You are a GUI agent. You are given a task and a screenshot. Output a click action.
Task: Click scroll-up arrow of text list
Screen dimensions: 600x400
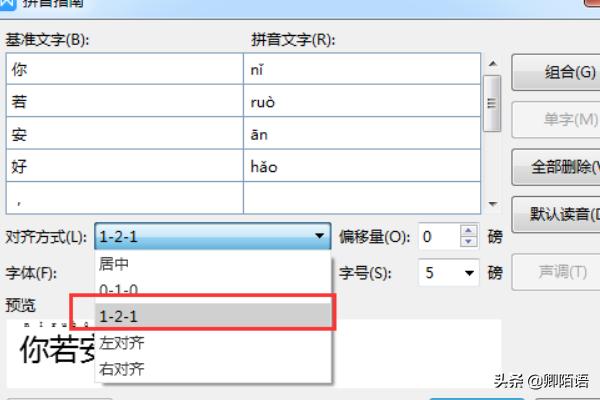pos(493,64)
